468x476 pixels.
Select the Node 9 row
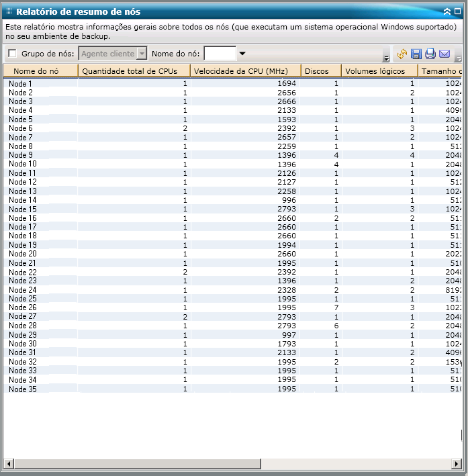coord(233,155)
